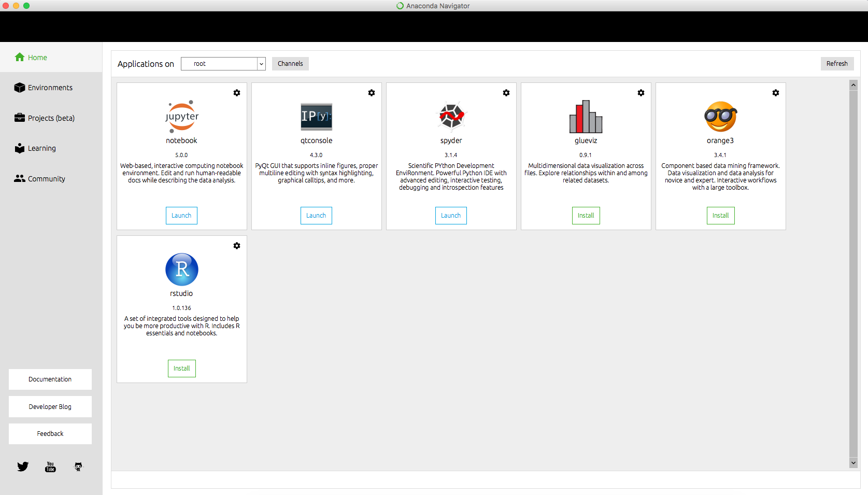Viewport: 868px width, 495px height.
Task: Click the scrollbar up arrow
Action: (853, 84)
